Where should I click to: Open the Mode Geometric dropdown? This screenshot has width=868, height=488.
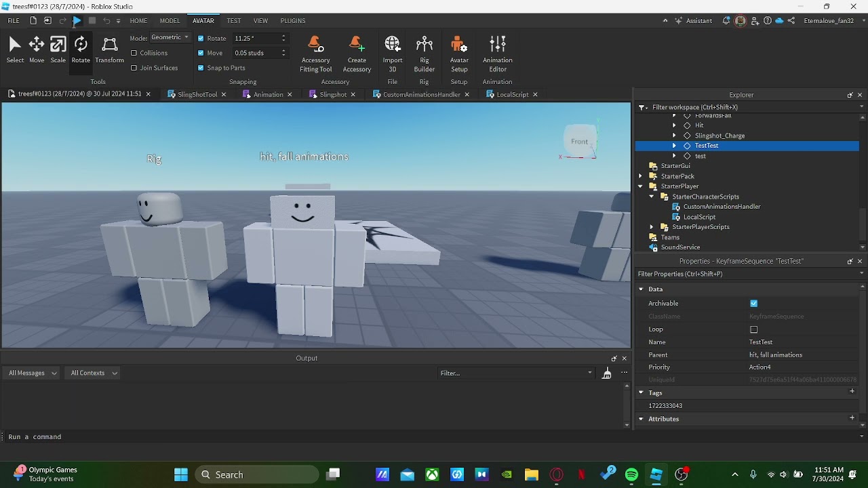click(x=170, y=37)
